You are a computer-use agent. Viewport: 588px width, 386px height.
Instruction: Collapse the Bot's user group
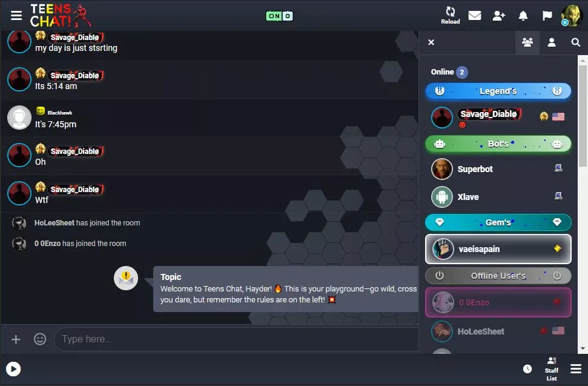click(x=498, y=144)
